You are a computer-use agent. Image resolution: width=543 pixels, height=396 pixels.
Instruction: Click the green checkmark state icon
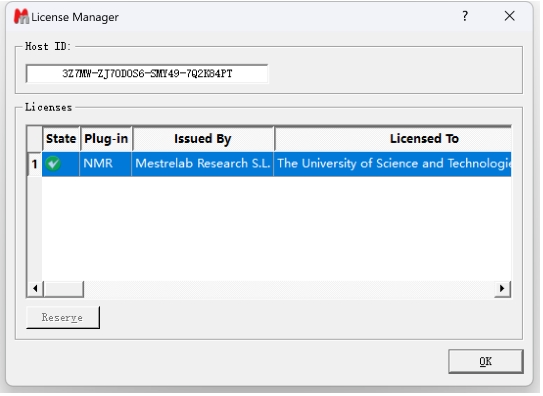pyautogui.click(x=53, y=163)
